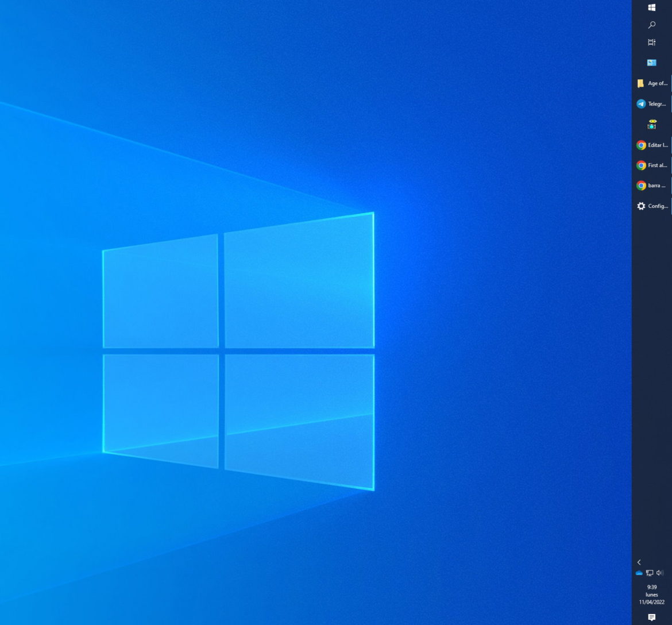This screenshot has height=625, width=672.
Task: Open the Control Panel taskbar icon
Action: coord(651,63)
